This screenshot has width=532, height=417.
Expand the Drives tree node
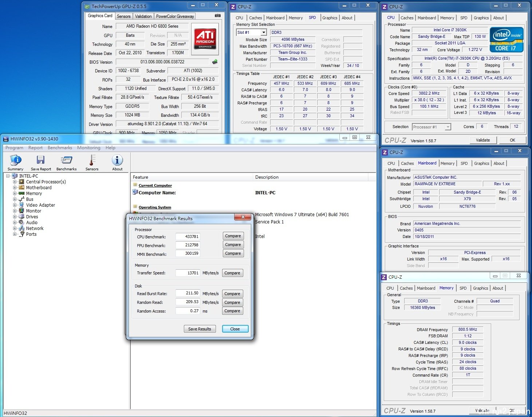[x=15, y=217]
